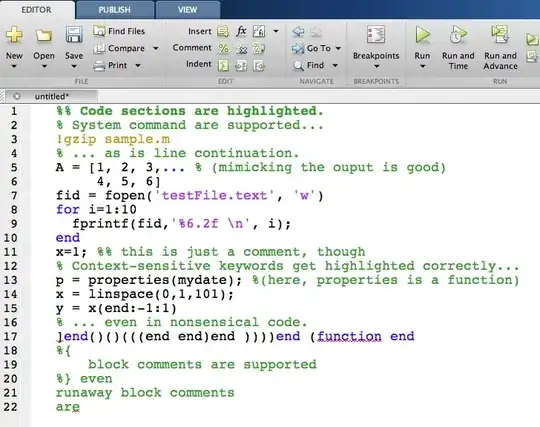Click '%% Code sections are highlighted.' heading
This screenshot has height=427, width=540.
click(x=190, y=111)
